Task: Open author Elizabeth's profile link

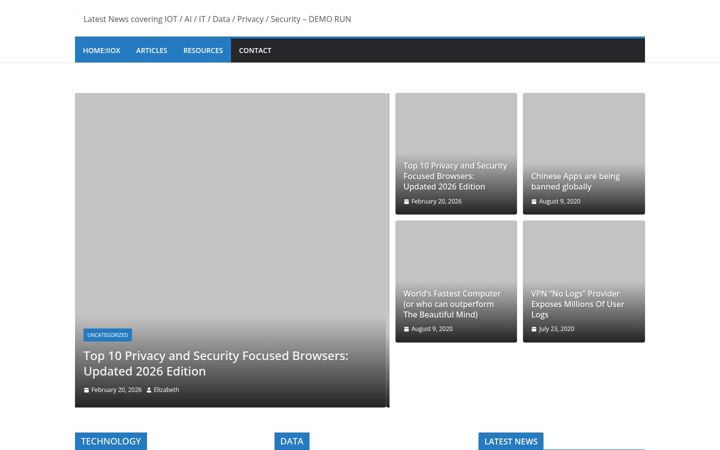Action: point(166,390)
